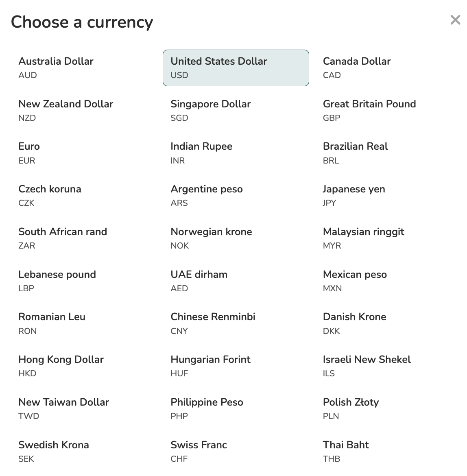Select Australia Dollar (AUD)
467x476 pixels.
pyautogui.click(x=56, y=68)
